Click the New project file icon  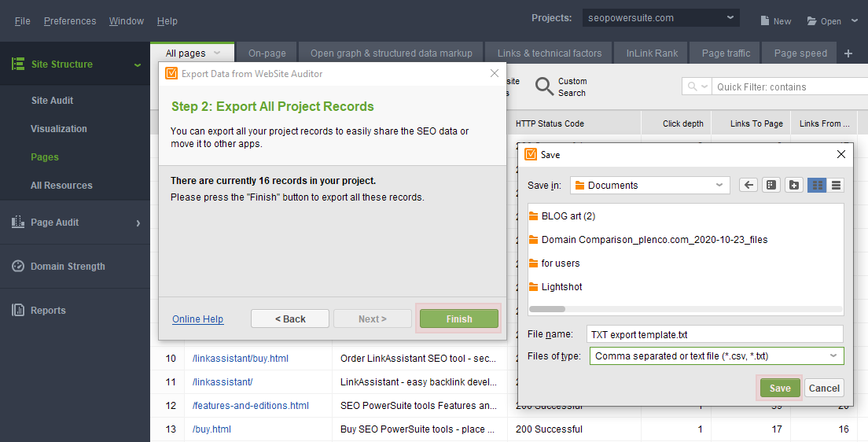(764, 20)
